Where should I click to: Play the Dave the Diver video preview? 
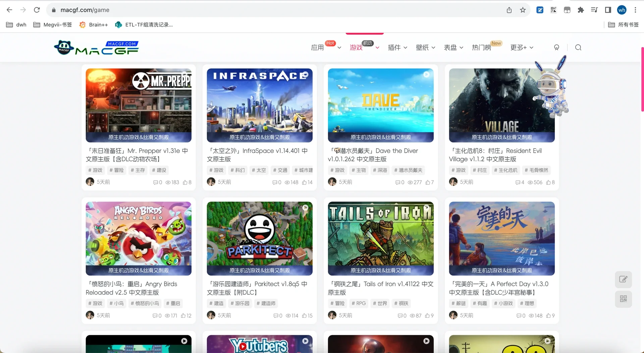426,74
